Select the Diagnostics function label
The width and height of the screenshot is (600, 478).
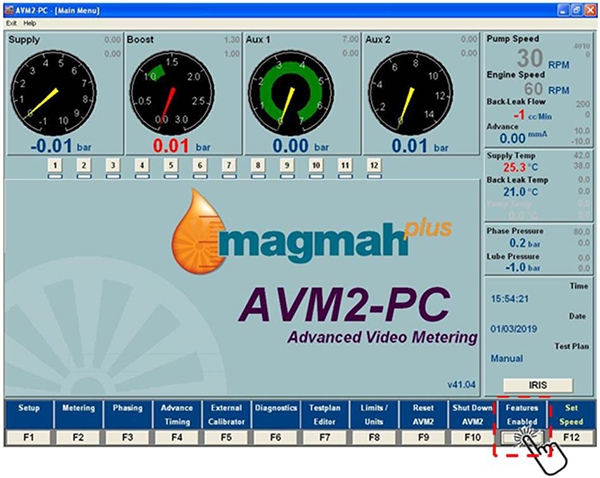tap(276, 414)
